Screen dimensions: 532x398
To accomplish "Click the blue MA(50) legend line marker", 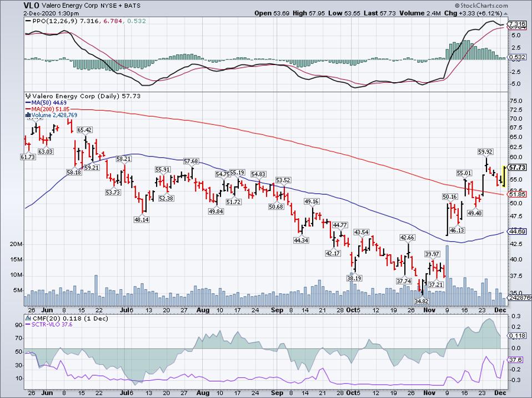I will click(x=28, y=103).
